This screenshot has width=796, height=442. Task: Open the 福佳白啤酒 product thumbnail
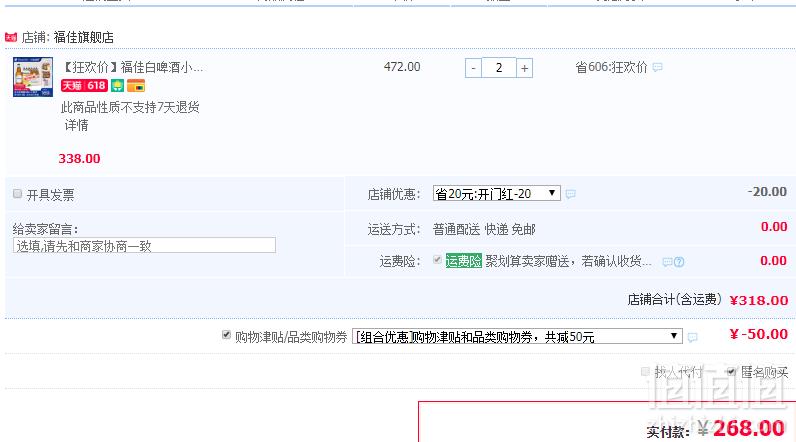33,77
